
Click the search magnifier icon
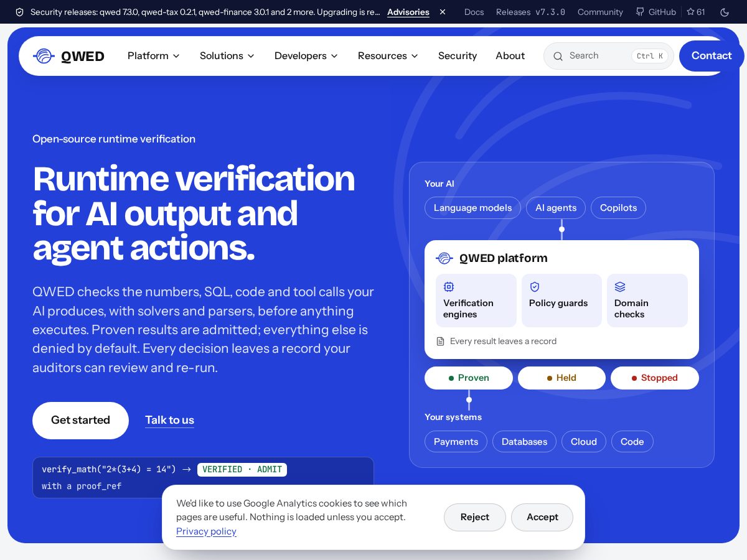[558, 56]
